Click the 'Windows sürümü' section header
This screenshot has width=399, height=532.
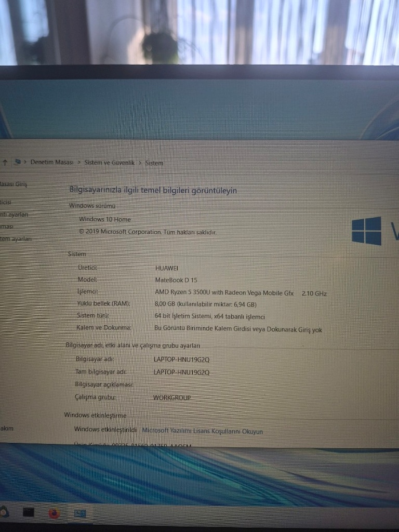pos(92,206)
